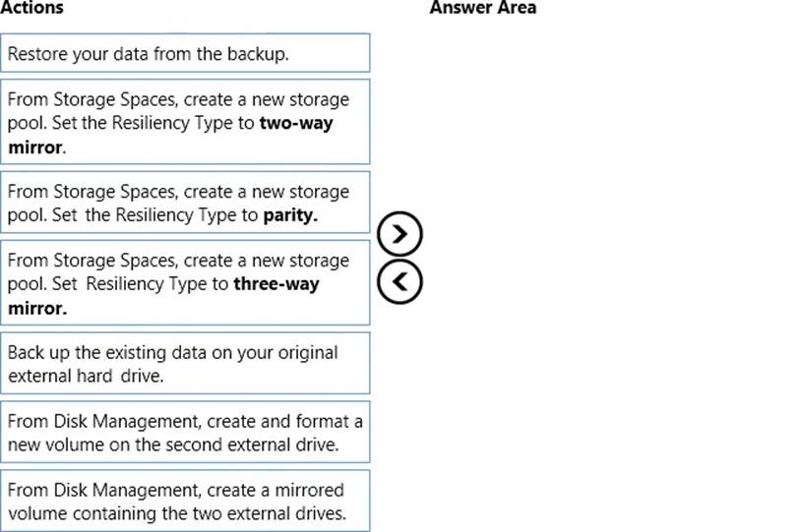Viewport: 800px width, 532px height.
Task: Click the right-arrow move-to-answer button
Action: (x=400, y=234)
